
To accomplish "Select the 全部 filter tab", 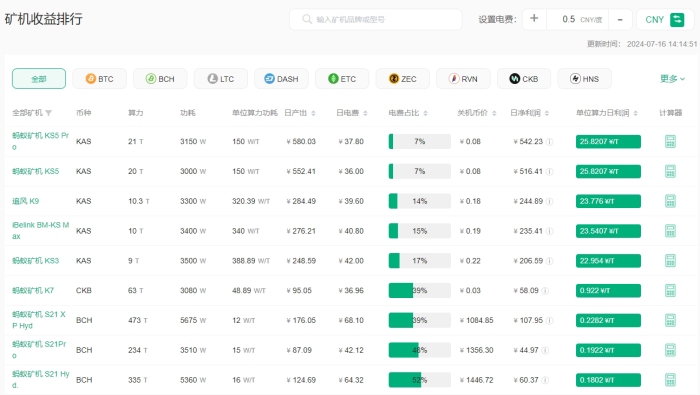I will pyautogui.click(x=39, y=79).
